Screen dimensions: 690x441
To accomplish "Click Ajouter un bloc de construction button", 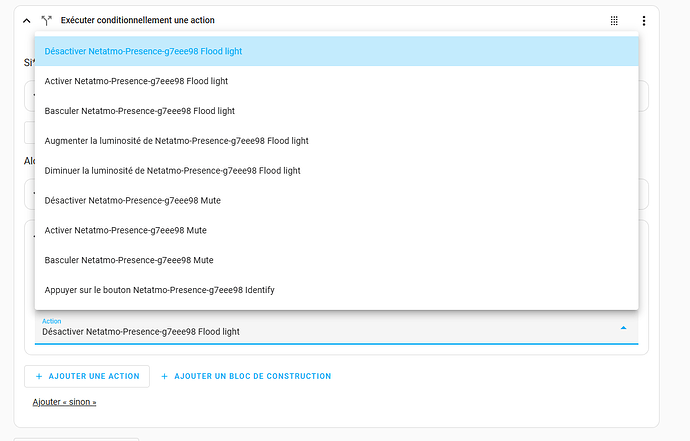I will [x=246, y=376].
